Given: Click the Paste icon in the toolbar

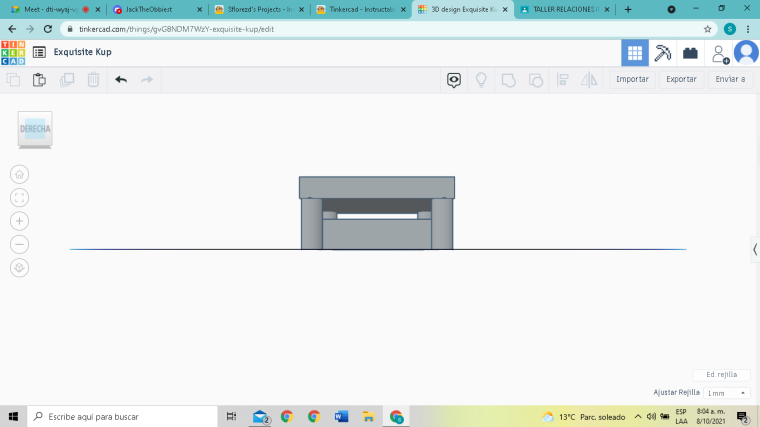Looking at the screenshot, I should [x=39, y=79].
